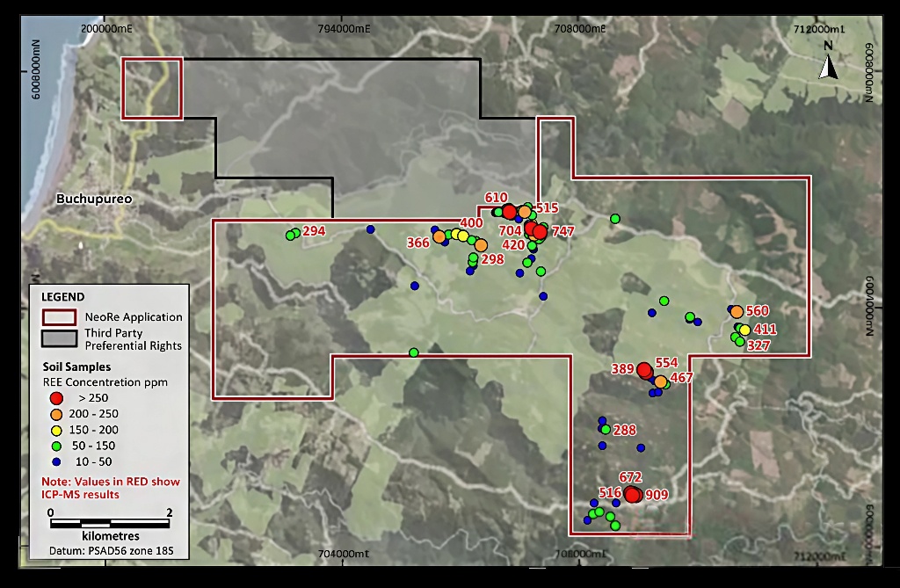Screen dimensions: 900x588
Task: Click the ICP-MS results note
Action: [x=110, y=488]
